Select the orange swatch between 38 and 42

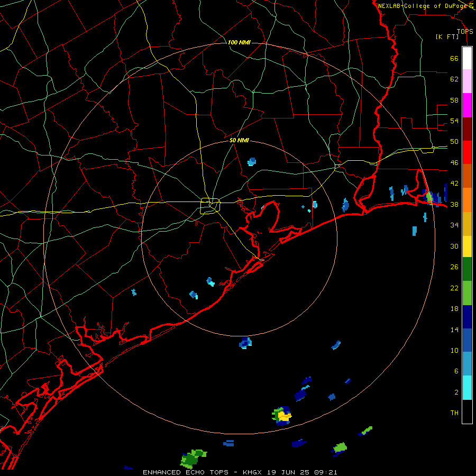[467, 200]
